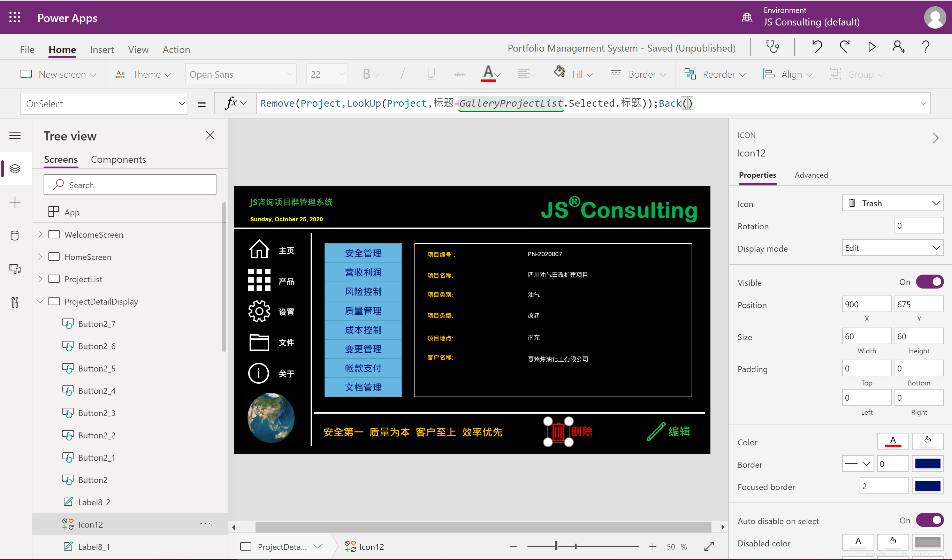Open the font size 22 dropdown

pyautogui.click(x=327, y=74)
